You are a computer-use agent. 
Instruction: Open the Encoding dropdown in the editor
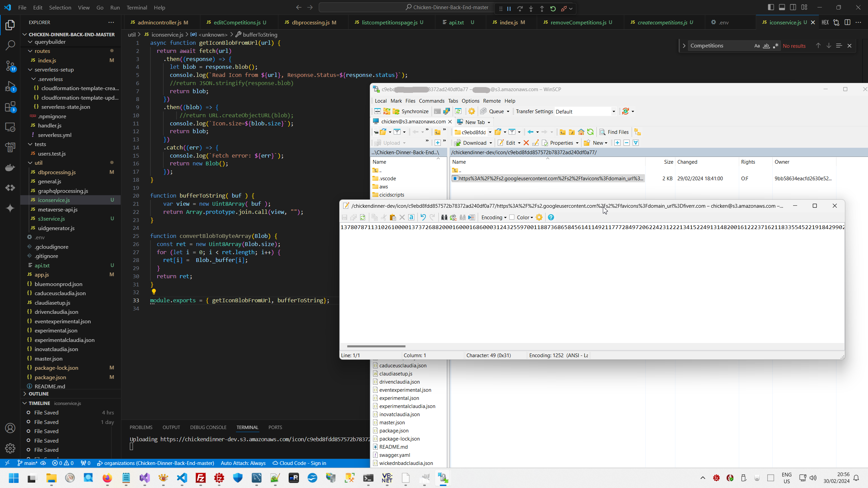tap(494, 217)
